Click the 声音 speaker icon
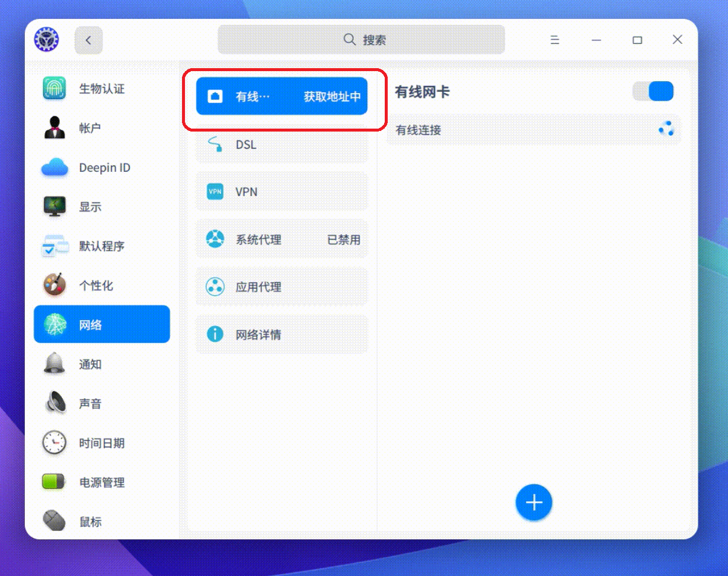The image size is (728, 576). coord(55,403)
